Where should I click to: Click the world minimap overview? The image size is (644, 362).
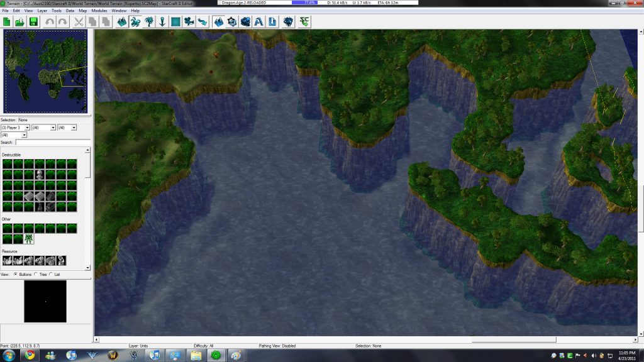45,72
